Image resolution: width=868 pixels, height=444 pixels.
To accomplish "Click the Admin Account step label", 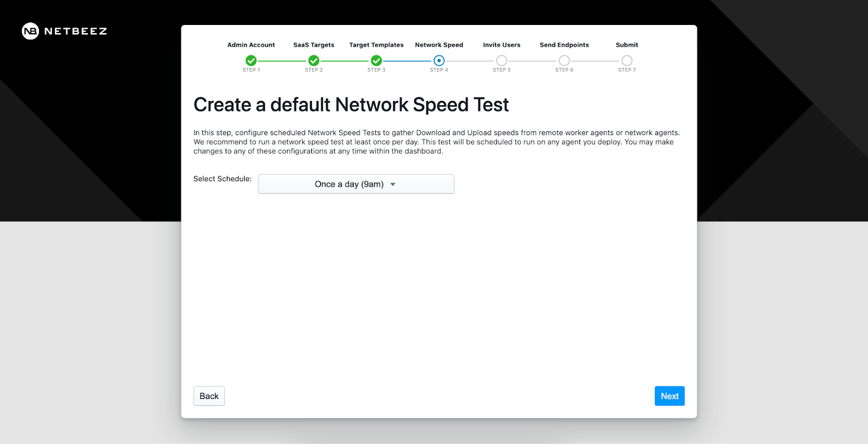I will (x=251, y=45).
